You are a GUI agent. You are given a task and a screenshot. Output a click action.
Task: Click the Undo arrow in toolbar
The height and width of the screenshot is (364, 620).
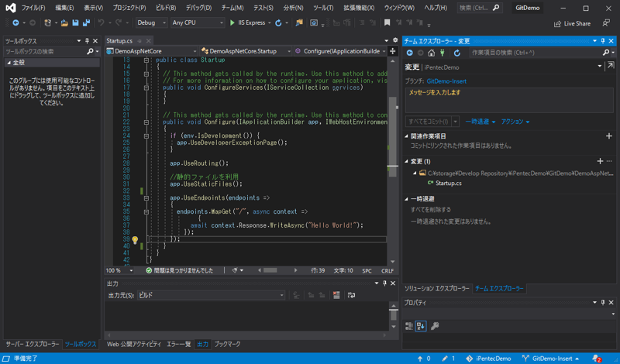(x=102, y=23)
